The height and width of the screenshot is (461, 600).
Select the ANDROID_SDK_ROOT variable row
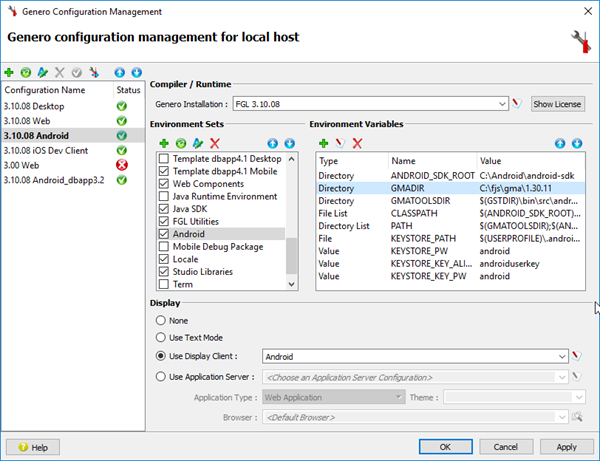[x=450, y=176]
